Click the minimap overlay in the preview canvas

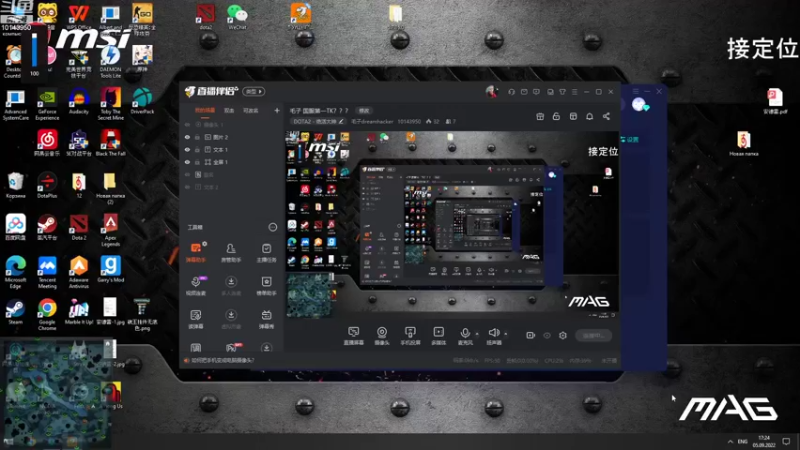tap(310, 295)
